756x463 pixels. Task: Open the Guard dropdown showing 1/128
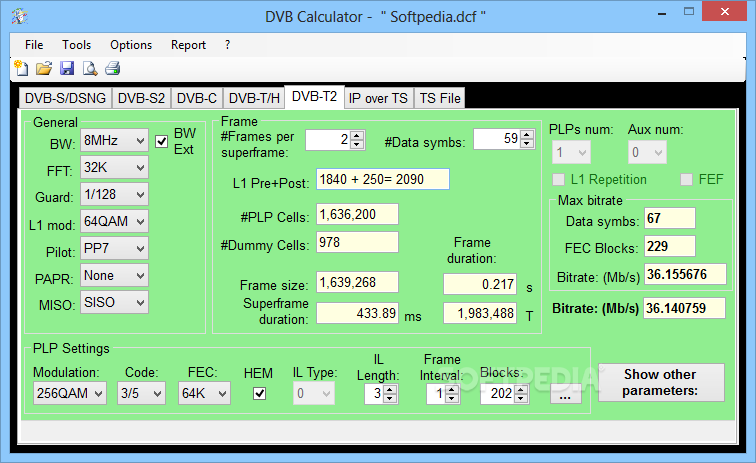(114, 194)
